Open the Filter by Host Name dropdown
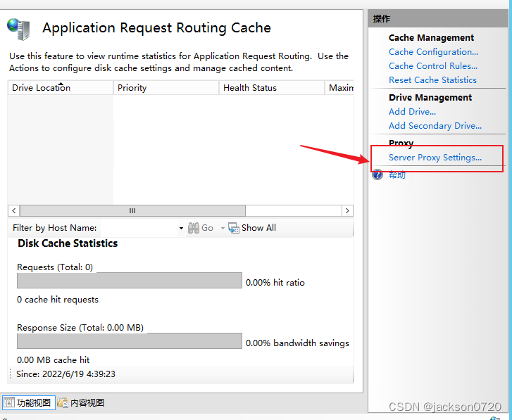Viewport: 512px width, 420px height. pyautogui.click(x=181, y=228)
